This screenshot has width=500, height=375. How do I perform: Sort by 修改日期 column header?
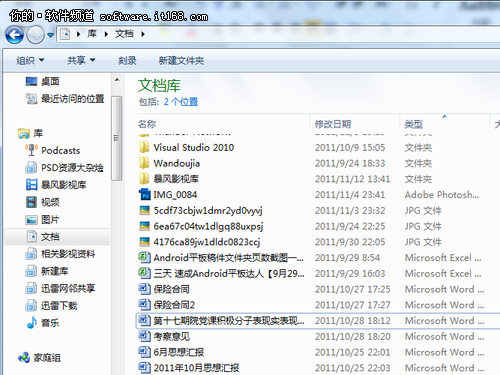point(333,124)
